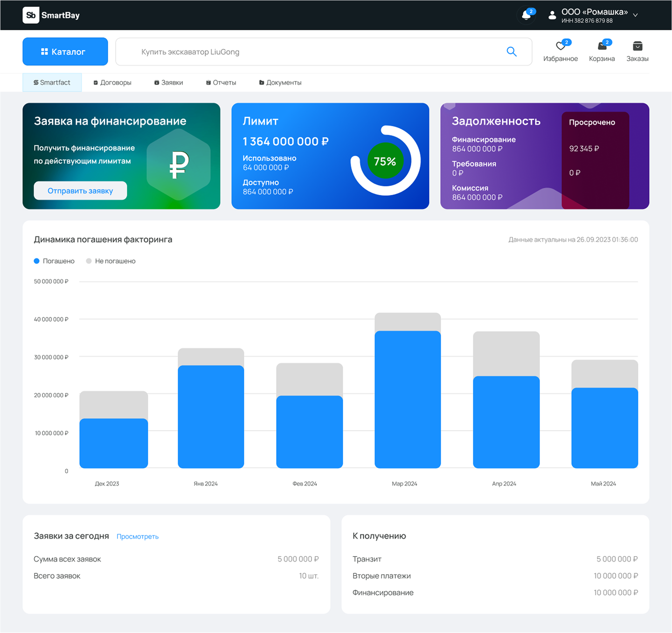Toggle the Погашено legend series

coord(54,261)
